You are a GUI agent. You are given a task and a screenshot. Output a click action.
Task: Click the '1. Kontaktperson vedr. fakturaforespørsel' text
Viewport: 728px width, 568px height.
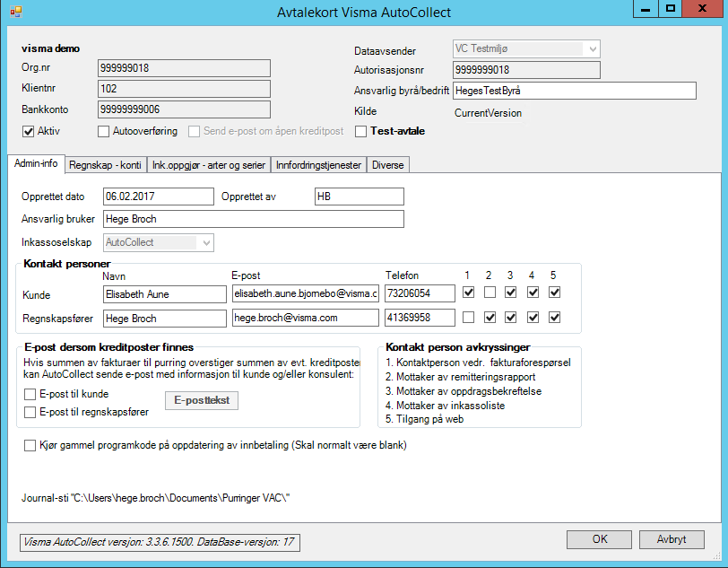[478, 363]
